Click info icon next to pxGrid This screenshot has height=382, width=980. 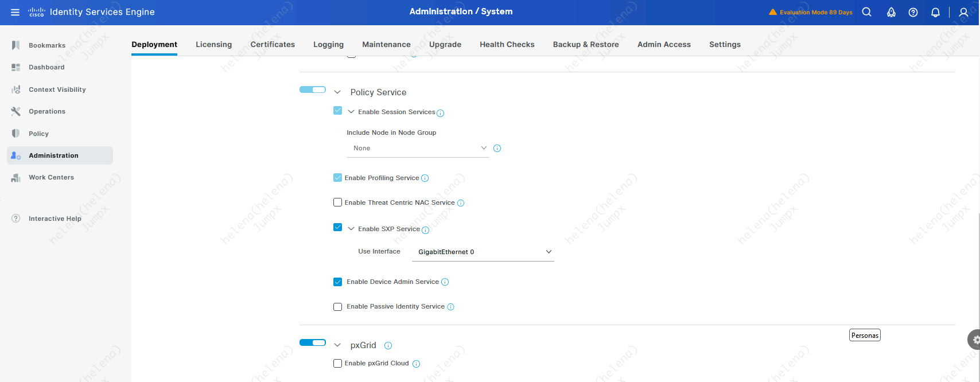(388, 345)
